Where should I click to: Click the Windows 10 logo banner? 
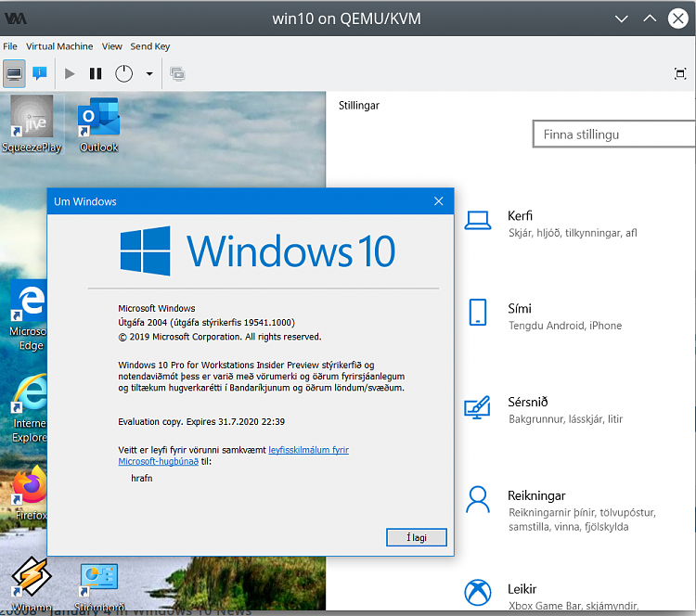[x=257, y=251]
